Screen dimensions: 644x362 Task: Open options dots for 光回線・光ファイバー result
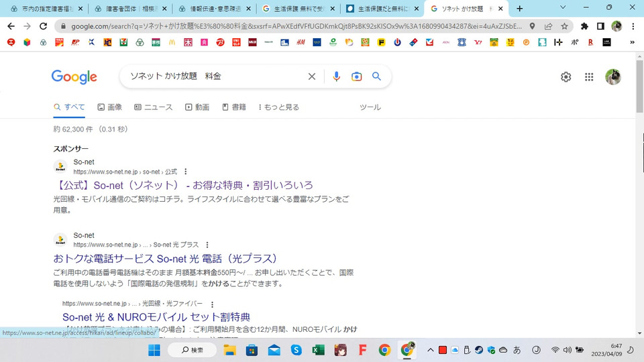[212, 304]
